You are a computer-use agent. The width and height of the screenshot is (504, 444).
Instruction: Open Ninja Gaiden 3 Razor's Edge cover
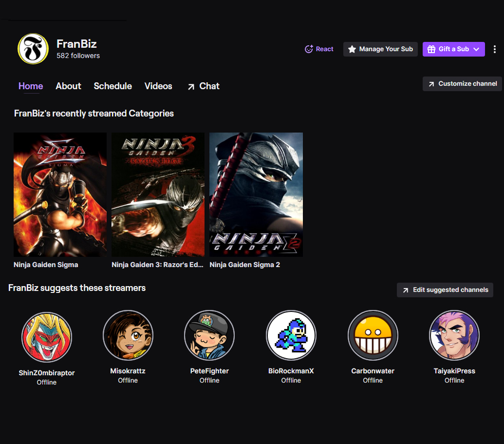point(158,194)
